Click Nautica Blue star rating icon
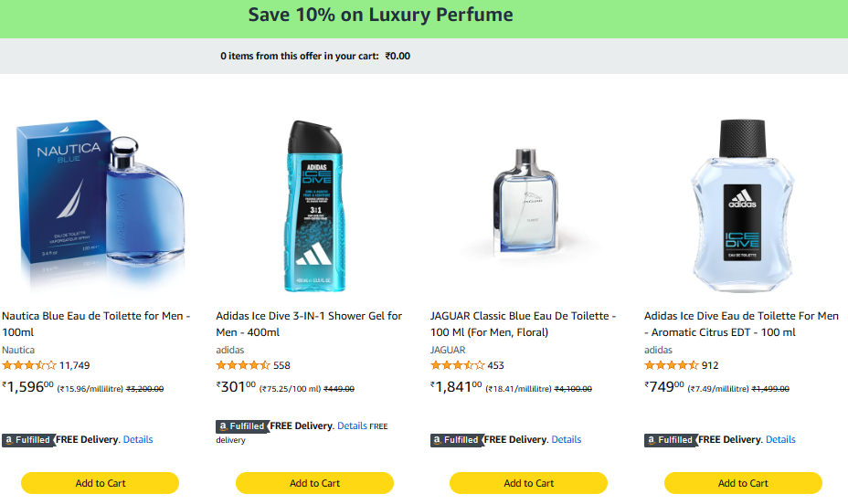The width and height of the screenshot is (848, 504). pos(29,365)
